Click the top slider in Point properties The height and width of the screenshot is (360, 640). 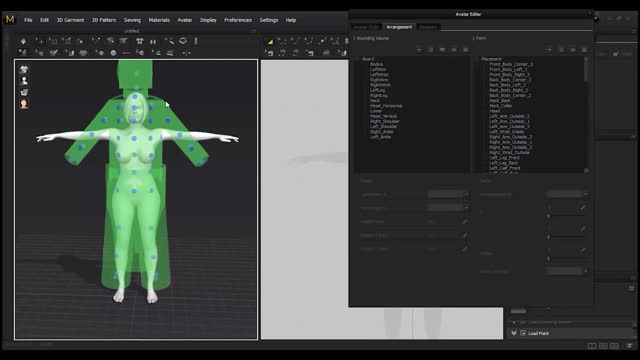click(x=565, y=216)
